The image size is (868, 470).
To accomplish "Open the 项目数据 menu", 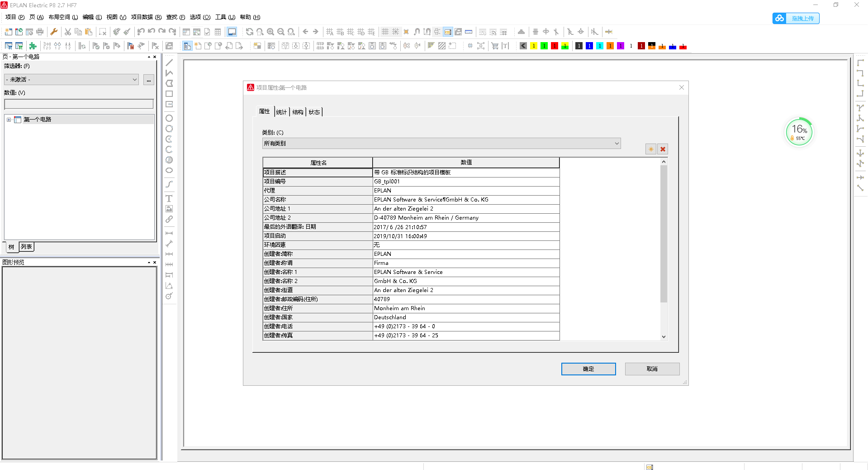I will (146, 17).
